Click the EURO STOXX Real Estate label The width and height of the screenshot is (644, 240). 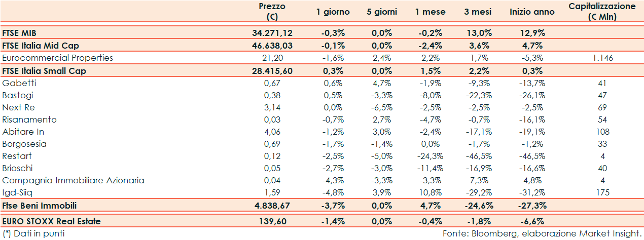51,221
